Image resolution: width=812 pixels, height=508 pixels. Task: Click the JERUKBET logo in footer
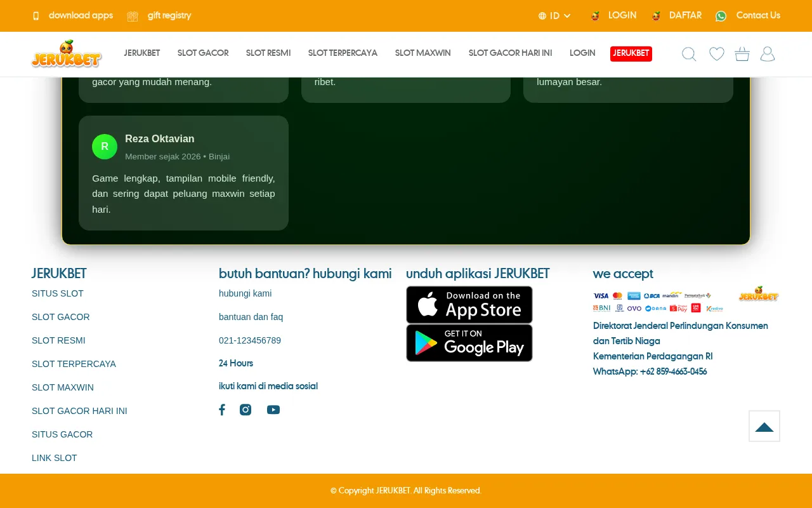point(759,294)
